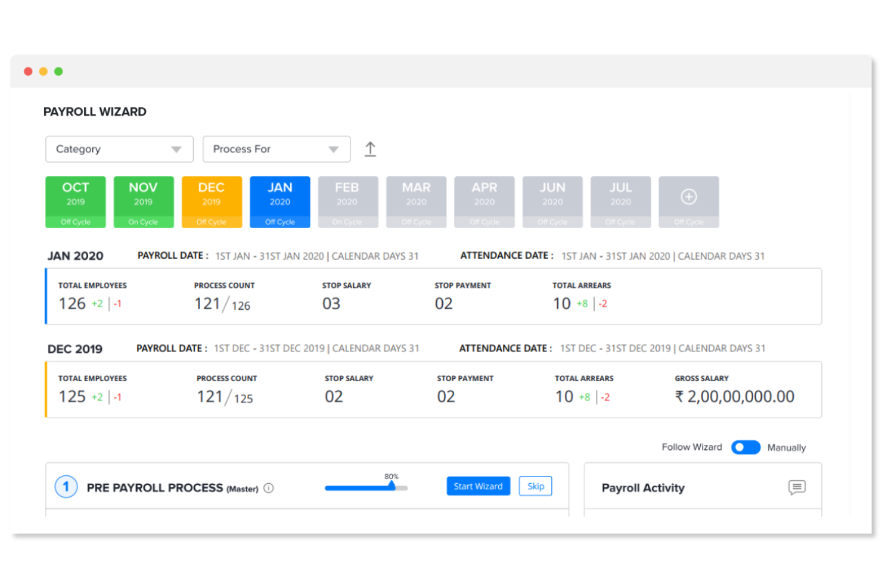The height and width of the screenshot is (588, 882).
Task: Open the Payroll Activity comments icon
Action: pos(797,487)
